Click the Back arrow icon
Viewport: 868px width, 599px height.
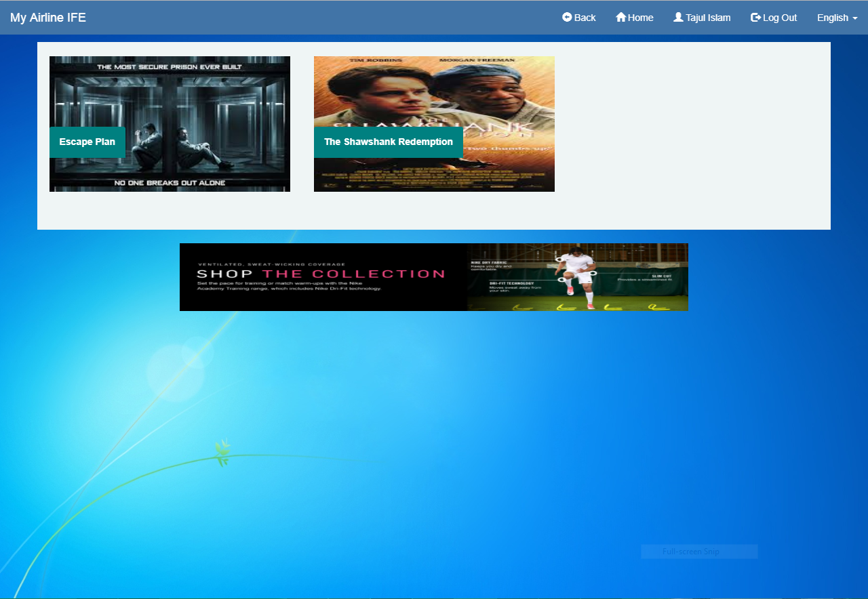point(567,17)
